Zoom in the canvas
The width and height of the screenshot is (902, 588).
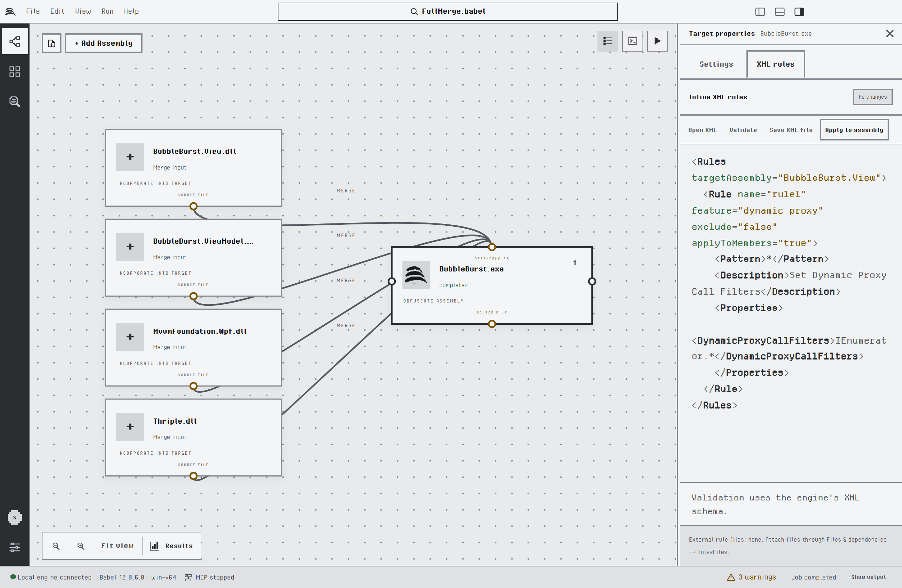point(81,546)
